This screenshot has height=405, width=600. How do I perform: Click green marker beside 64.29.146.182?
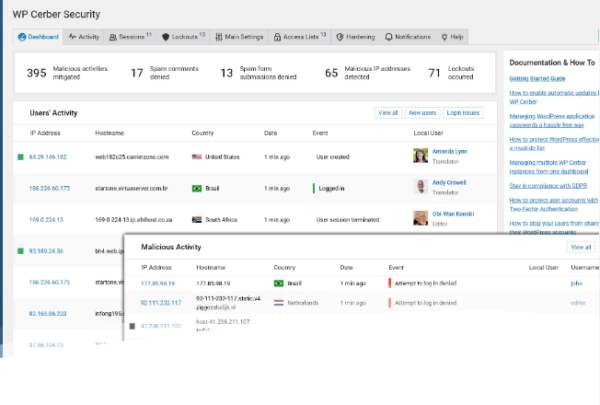[x=21, y=157]
